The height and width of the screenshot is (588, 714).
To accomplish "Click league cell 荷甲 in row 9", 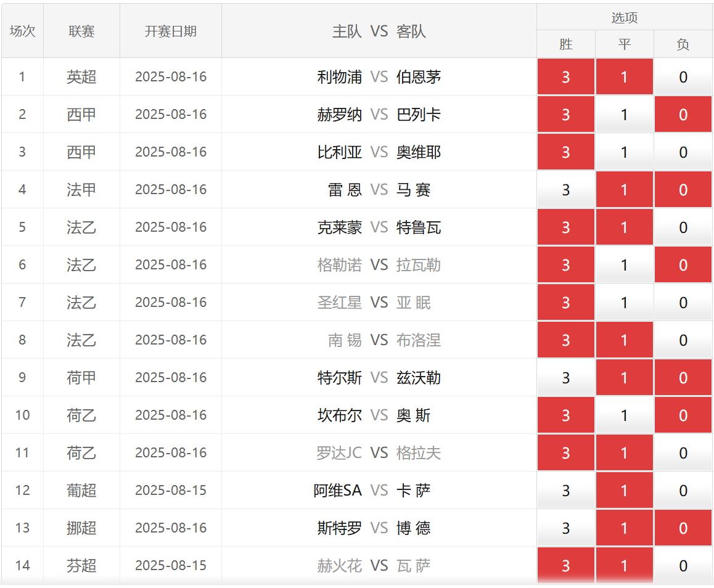I will (x=81, y=378).
